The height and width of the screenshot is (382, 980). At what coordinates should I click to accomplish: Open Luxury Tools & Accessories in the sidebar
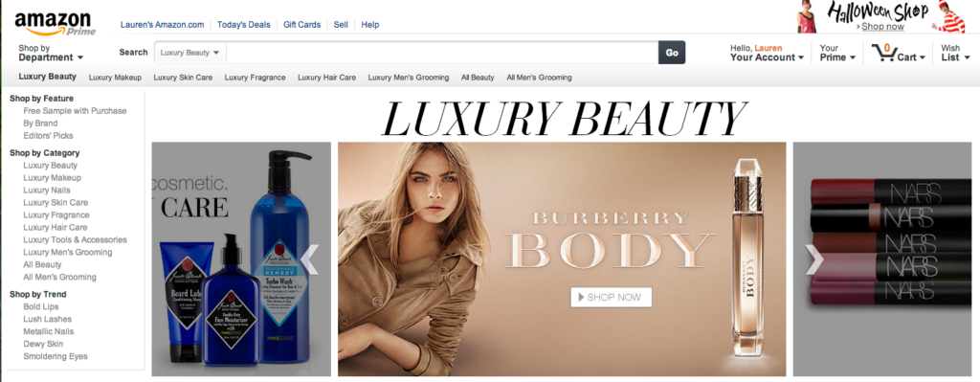pos(75,240)
